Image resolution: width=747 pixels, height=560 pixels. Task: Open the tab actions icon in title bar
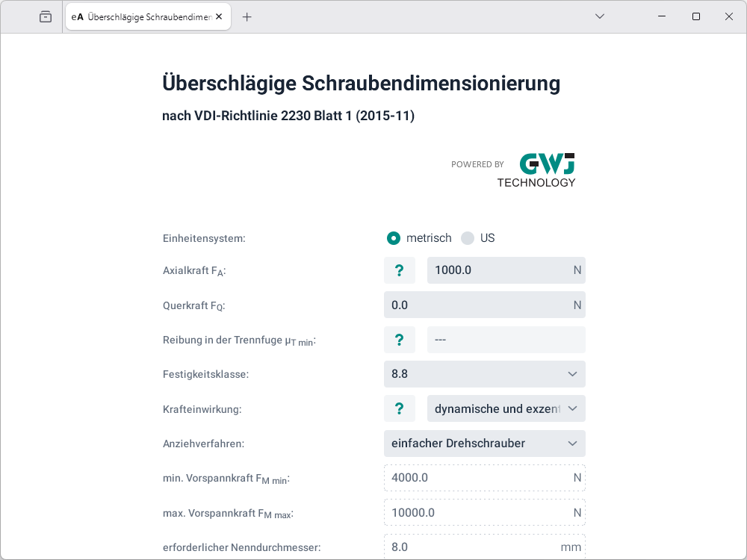coord(46,16)
